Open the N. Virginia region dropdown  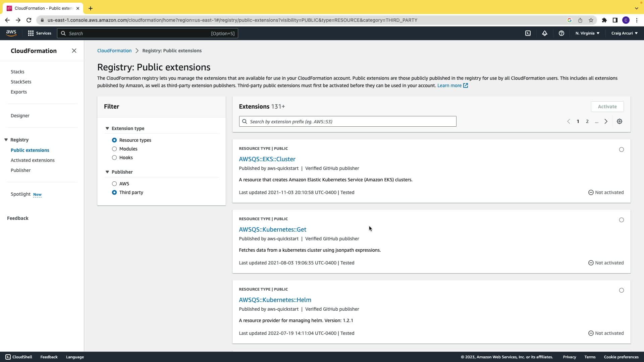[587, 33]
